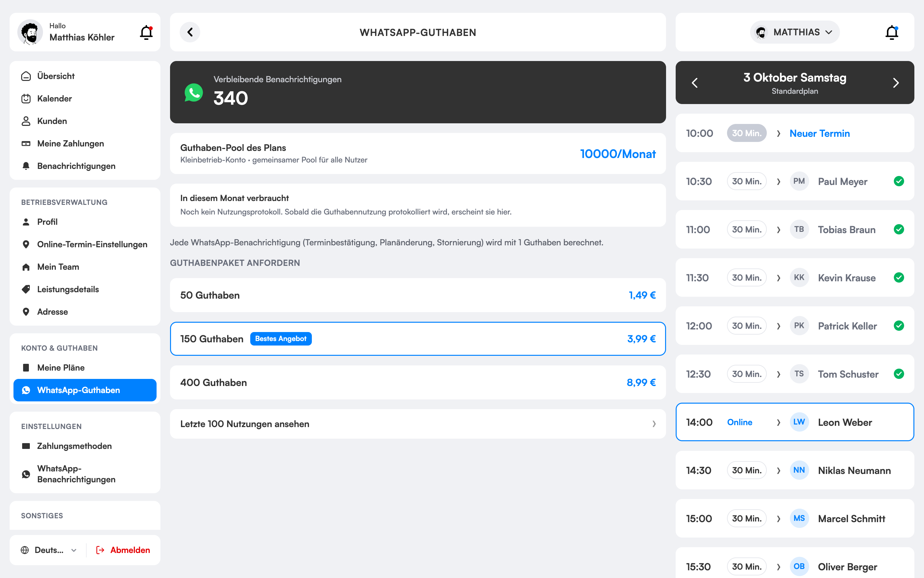Expand the 12:00 Patrick Keller appointment chevron
Viewport: 924px width, 578px height.
[779, 326]
